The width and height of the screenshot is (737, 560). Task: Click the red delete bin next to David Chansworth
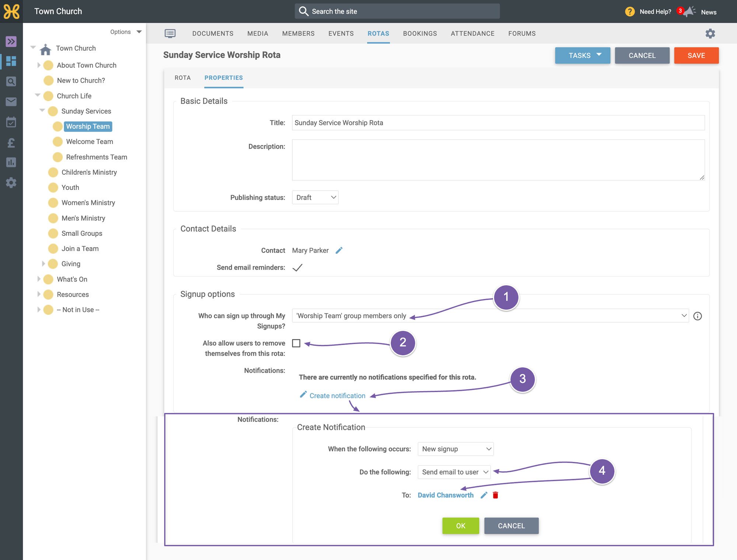(496, 495)
